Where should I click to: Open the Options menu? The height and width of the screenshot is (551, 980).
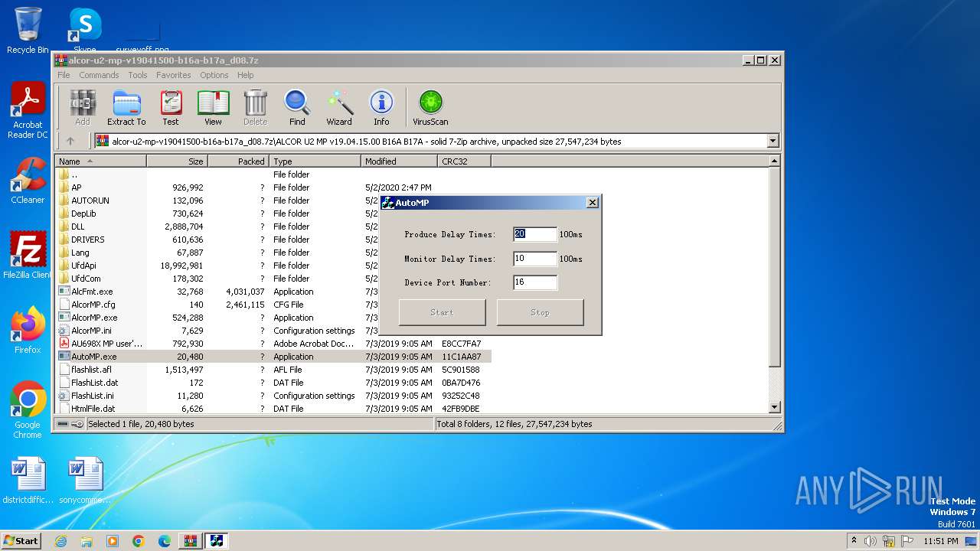point(214,75)
